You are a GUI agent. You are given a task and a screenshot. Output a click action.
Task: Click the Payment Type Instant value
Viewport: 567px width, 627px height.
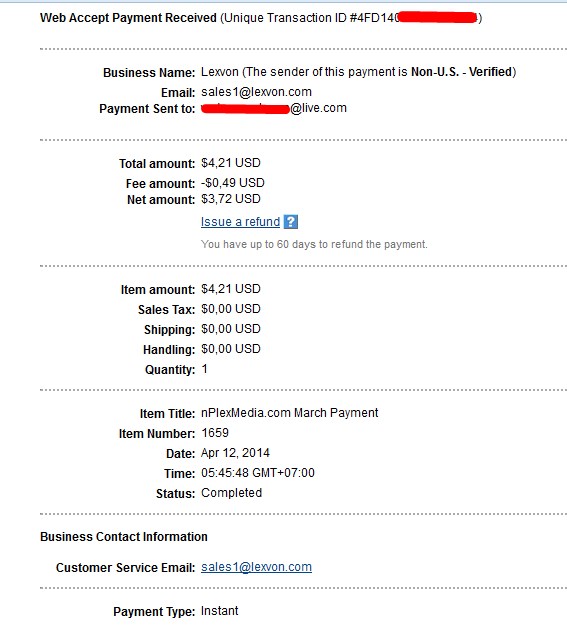point(220,611)
